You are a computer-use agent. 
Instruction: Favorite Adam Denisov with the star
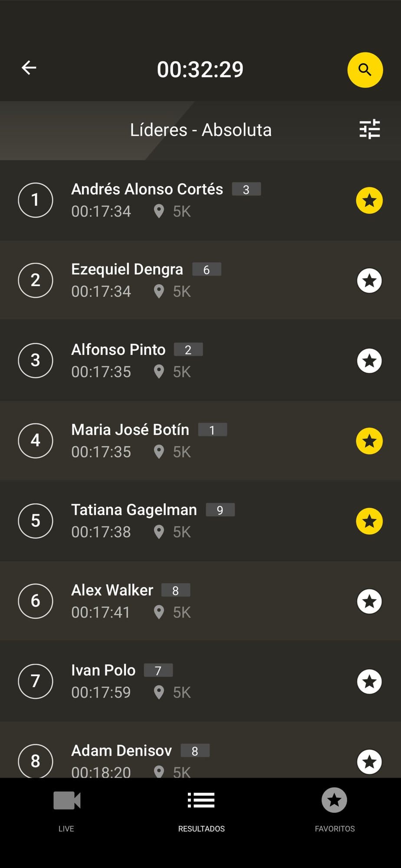tap(369, 761)
